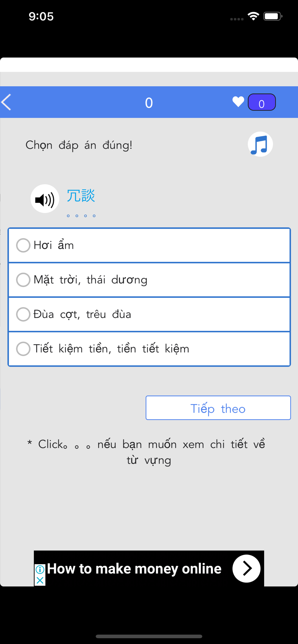Tap the Wi-Fi icon in status bar
Screen dimensions: 298x644
pyautogui.click(x=253, y=16)
